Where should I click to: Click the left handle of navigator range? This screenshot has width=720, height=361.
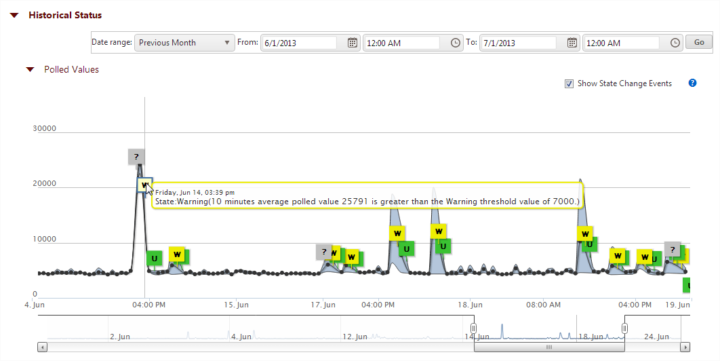tap(473, 328)
